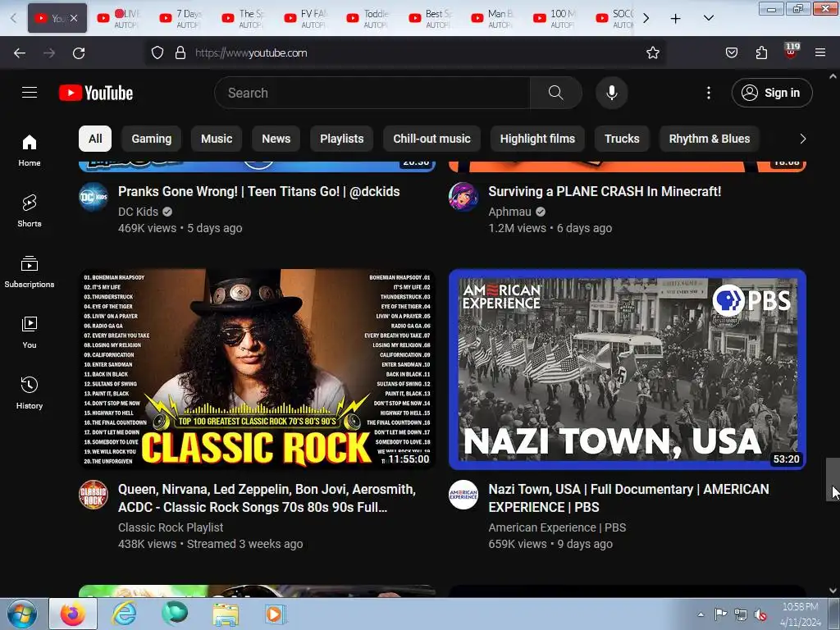The image size is (840, 630).
Task: Select the Trucks filter chip
Action: (622, 139)
